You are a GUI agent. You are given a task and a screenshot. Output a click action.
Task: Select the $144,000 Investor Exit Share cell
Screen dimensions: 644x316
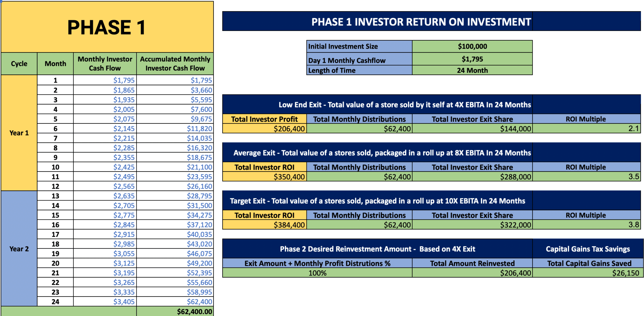(x=472, y=129)
